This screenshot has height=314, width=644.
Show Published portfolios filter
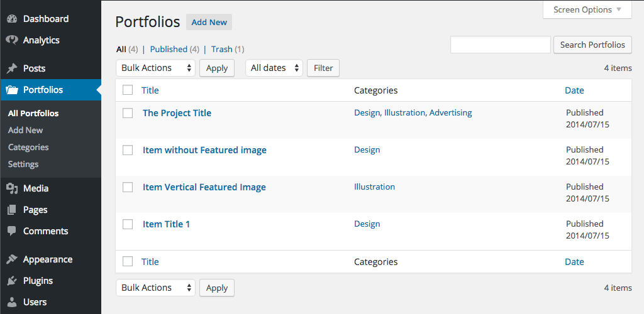169,49
